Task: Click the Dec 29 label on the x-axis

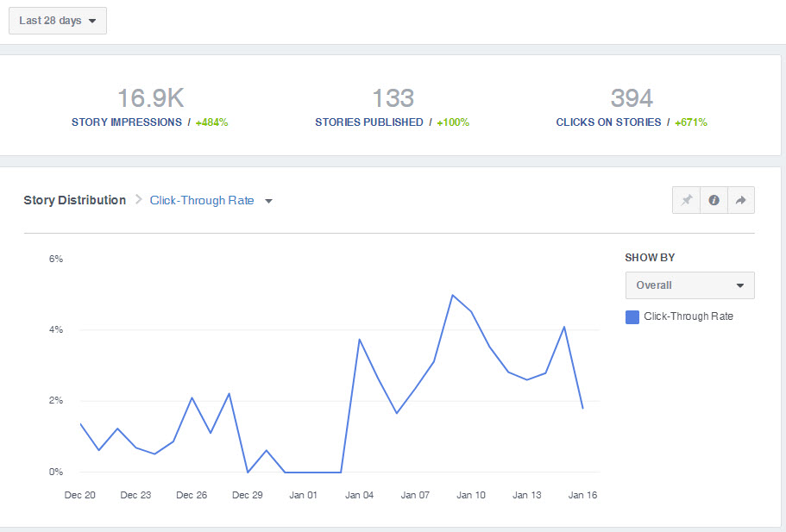Action: [248, 495]
